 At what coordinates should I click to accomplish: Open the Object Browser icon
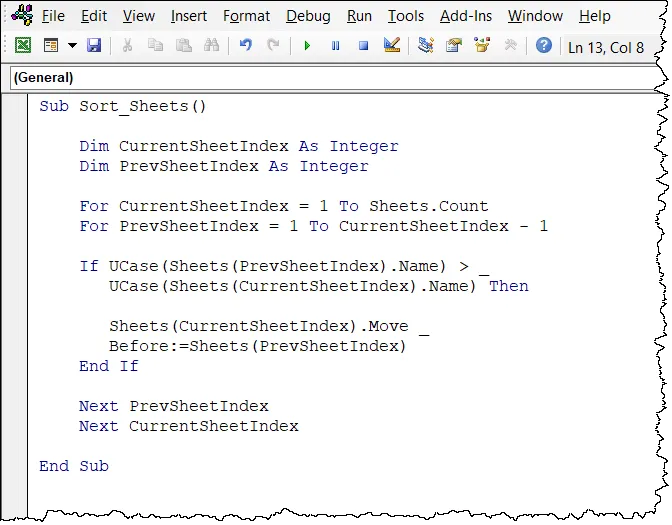482,46
